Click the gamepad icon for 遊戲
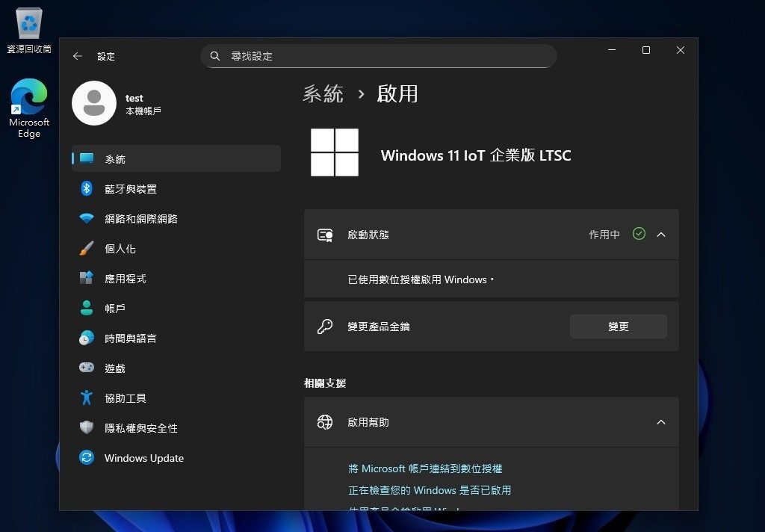Image resolution: width=765 pixels, height=532 pixels. point(87,368)
